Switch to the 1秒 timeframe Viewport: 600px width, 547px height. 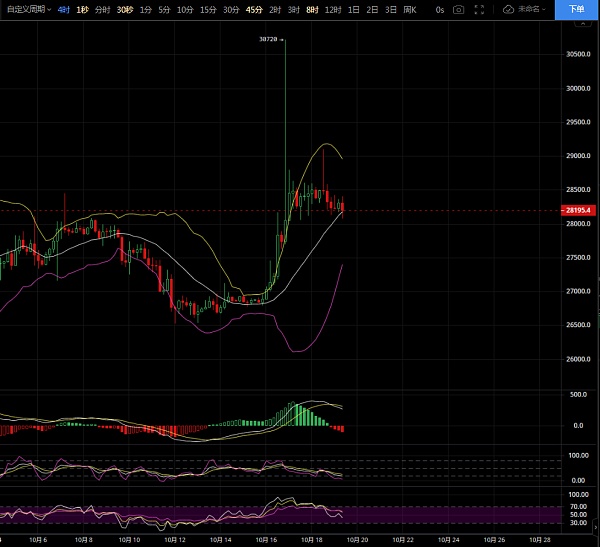(82, 9)
